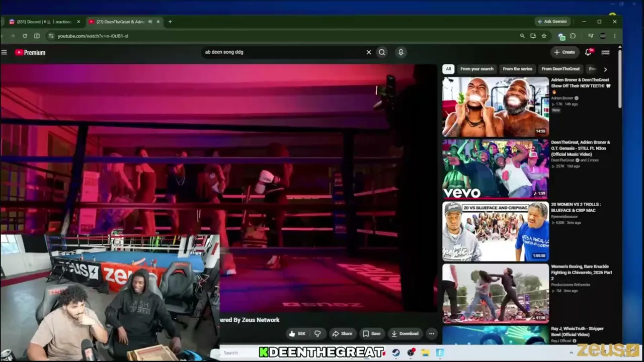
Task: Like the video
Action: pos(297,333)
